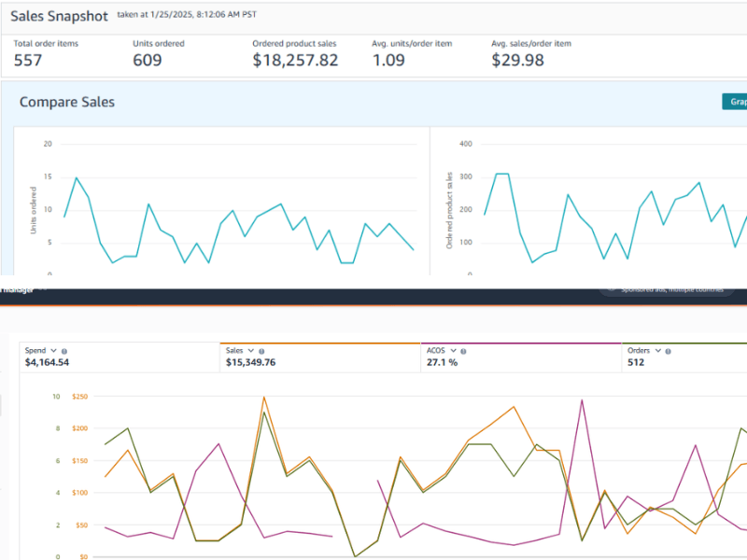Open the Spend metric dropdown
Viewport: 747px width, 560px height.
point(53,351)
